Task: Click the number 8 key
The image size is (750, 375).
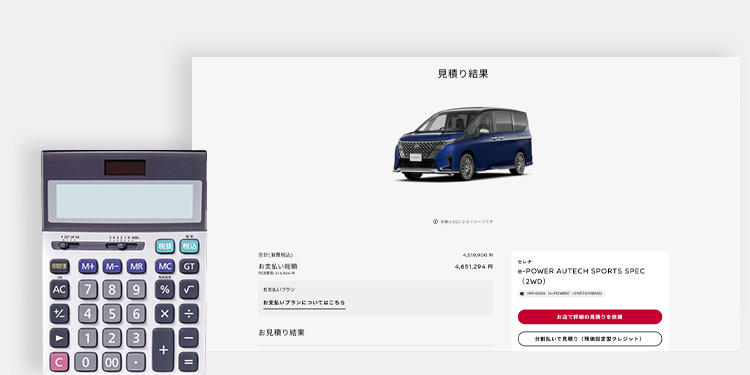Action: tap(112, 289)
